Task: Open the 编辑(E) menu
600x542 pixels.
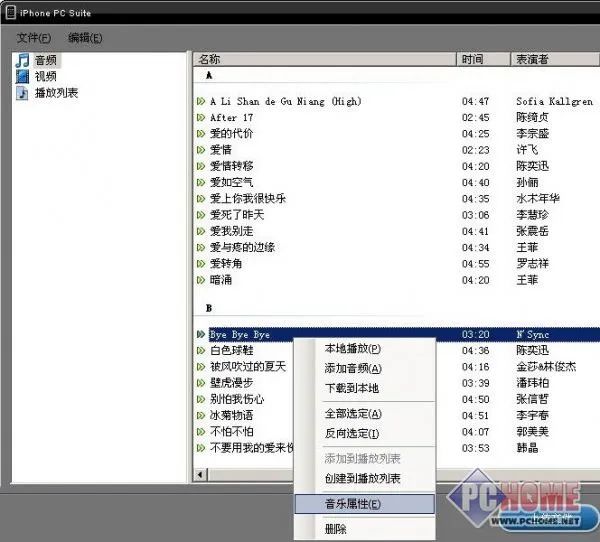Action: (x=85, y=38)
